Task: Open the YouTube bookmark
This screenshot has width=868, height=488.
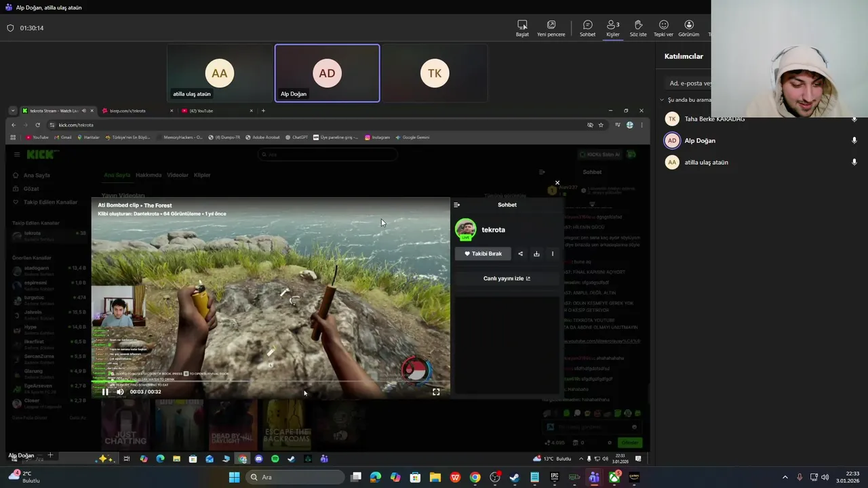Action: [37, 137]
